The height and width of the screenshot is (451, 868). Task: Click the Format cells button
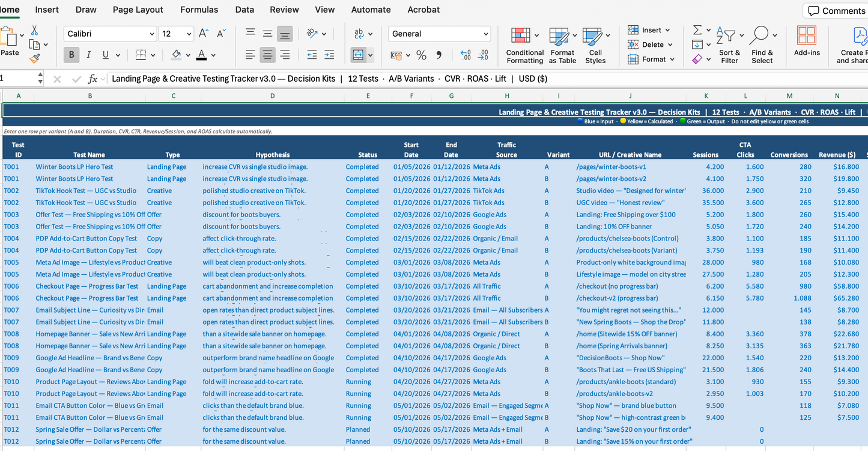(x=651, y=59)
